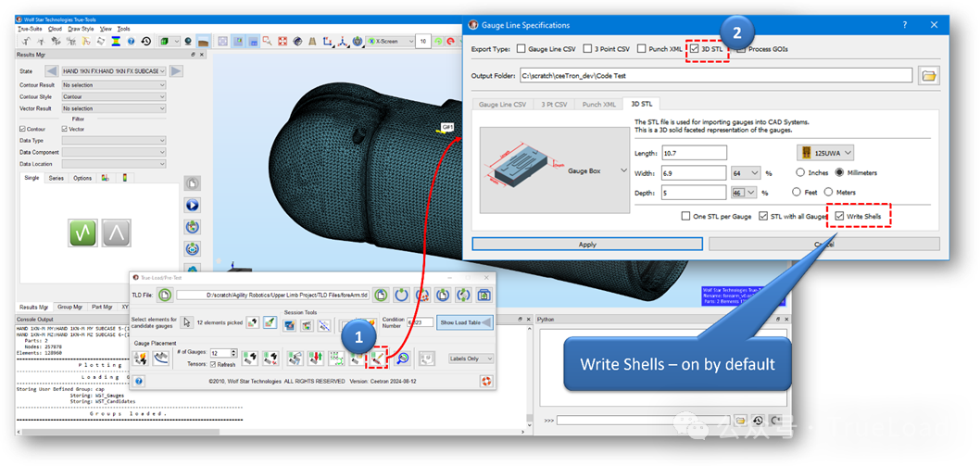Open the 125UWA gauge type dropdown

(825, 153)
